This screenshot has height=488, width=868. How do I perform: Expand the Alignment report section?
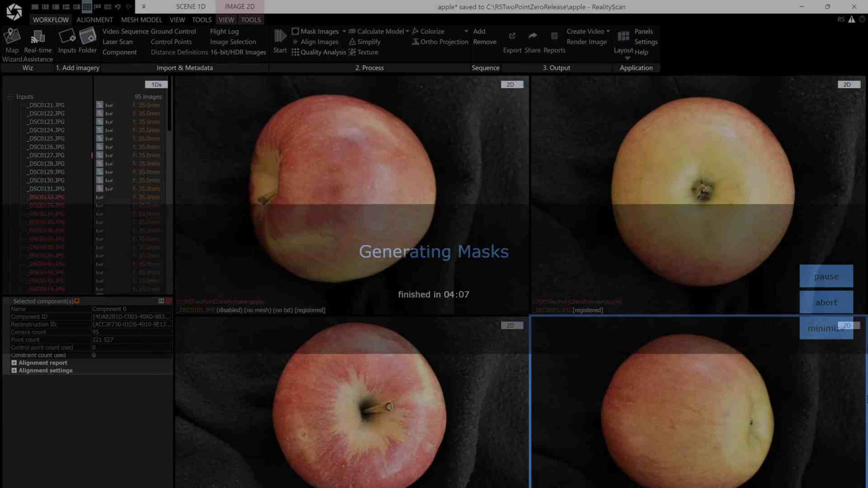[14, 362]
